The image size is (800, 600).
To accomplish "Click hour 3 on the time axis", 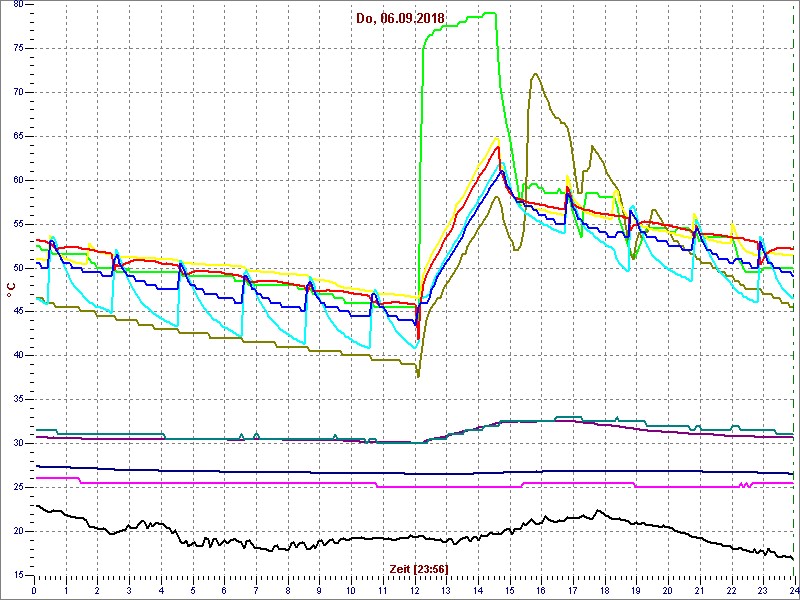I will click(x=129, y=590).
